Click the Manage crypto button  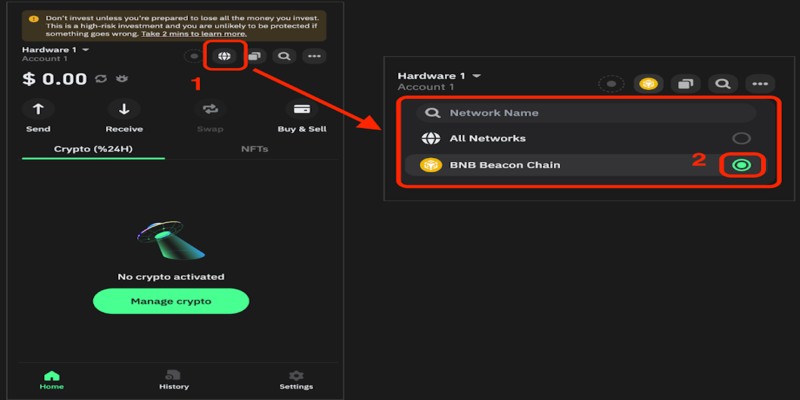coord(171,301)
